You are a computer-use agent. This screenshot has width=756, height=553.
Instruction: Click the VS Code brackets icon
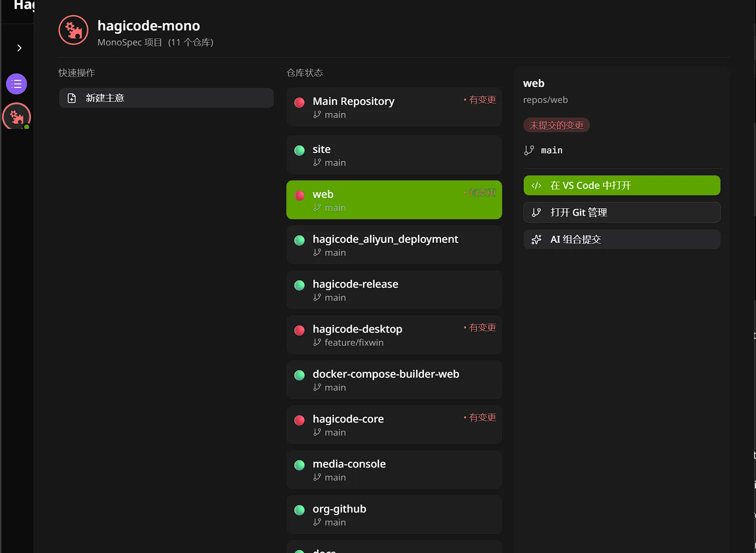click(536, 186)
